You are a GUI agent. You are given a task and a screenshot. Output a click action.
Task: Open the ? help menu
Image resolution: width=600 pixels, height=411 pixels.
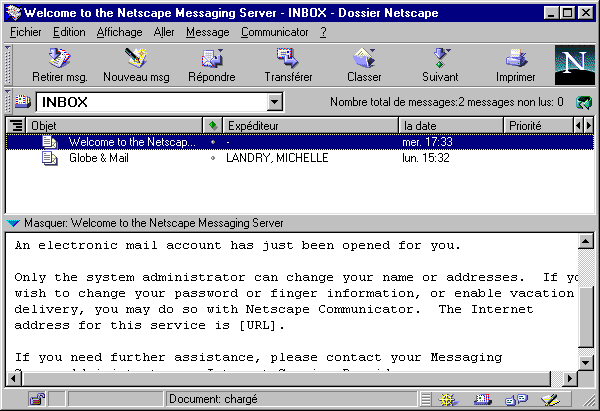[323, 32]
